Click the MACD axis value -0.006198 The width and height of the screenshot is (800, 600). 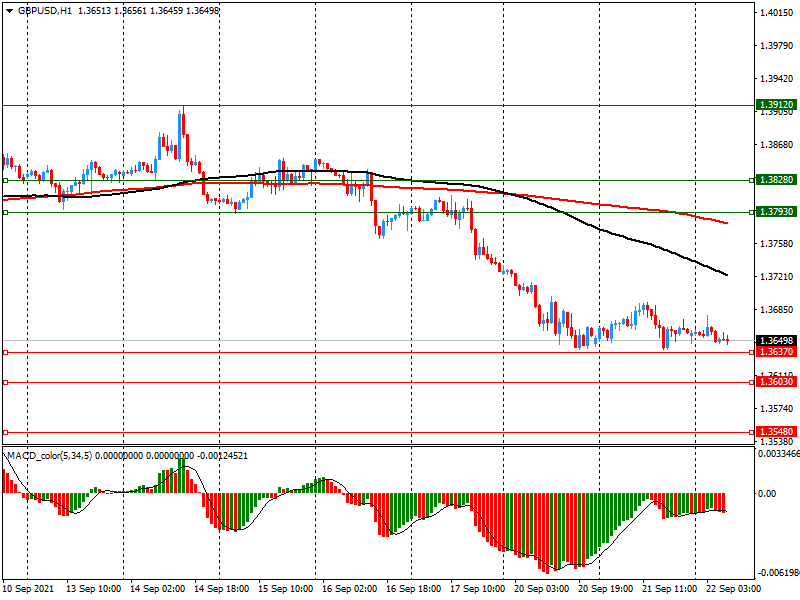point(779,572)
